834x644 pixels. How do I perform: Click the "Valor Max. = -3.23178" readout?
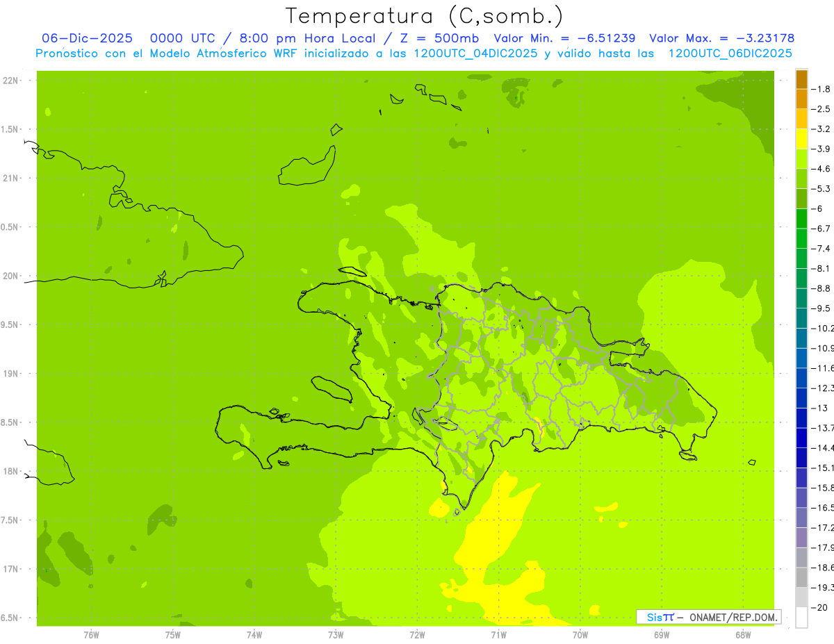click(x=721, y=38)
